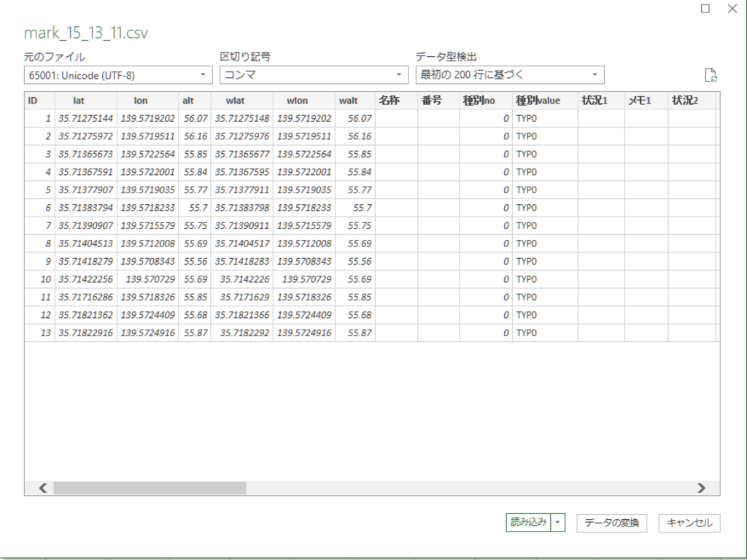Close the import dialog
The height and width of the screenshot is (560, 747).
coord(732,9)
